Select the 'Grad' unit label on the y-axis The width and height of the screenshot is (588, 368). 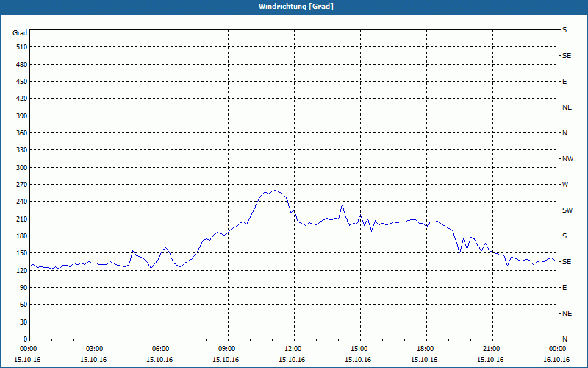pyautogui.click(x=20, y=33)
